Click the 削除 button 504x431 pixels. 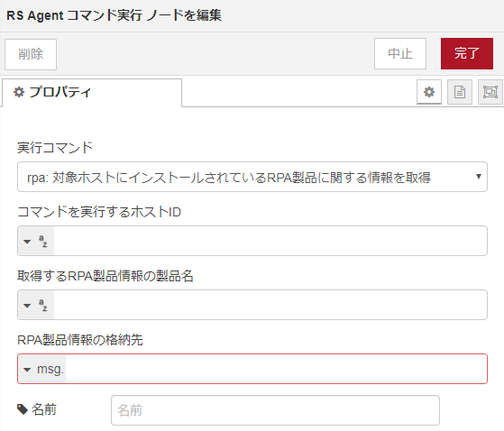[x=31, y=54]
